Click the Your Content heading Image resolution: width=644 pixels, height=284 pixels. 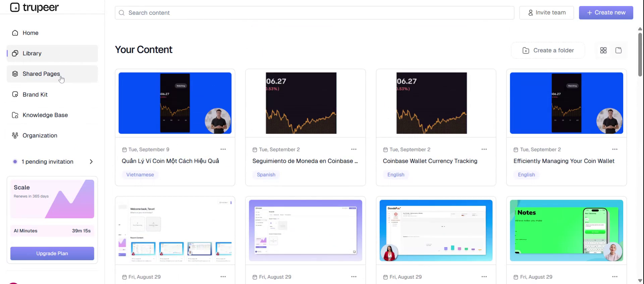tap(144, 50)
